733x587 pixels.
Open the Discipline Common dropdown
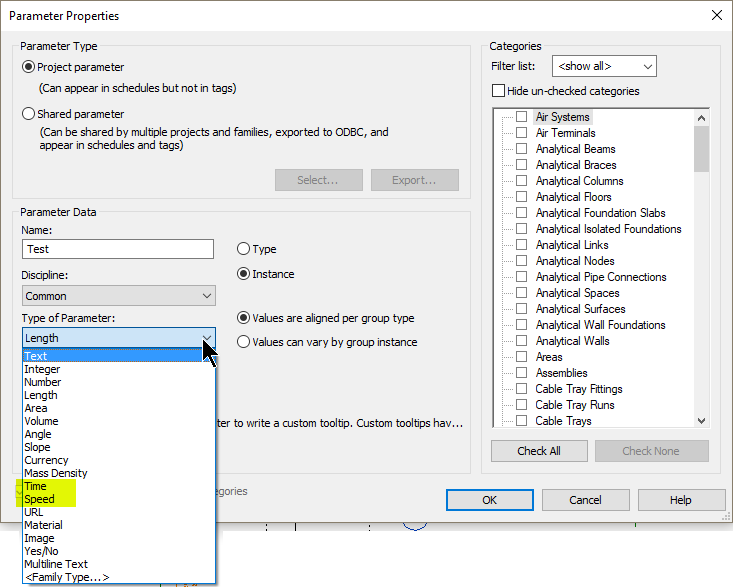pyautogui.click(x=119, y=296)
